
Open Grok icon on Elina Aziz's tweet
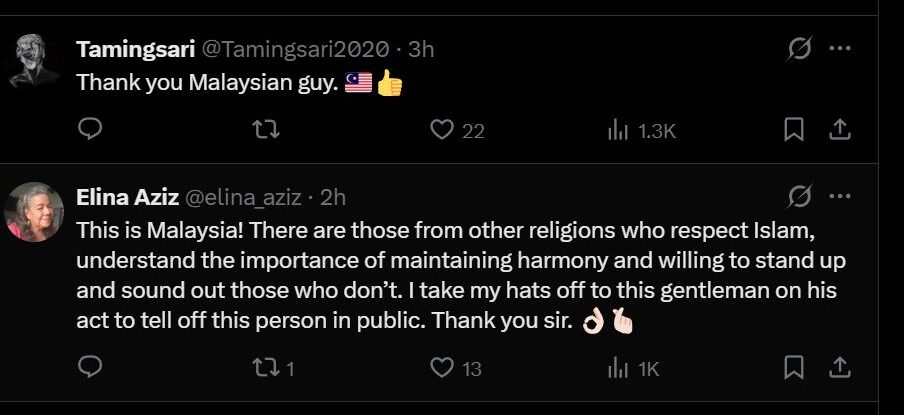click(800, 197)
